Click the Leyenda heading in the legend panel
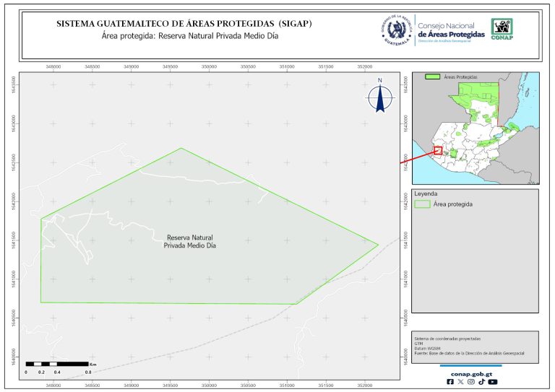The width and height of the screenshot is (555, 392). [426, 193]
